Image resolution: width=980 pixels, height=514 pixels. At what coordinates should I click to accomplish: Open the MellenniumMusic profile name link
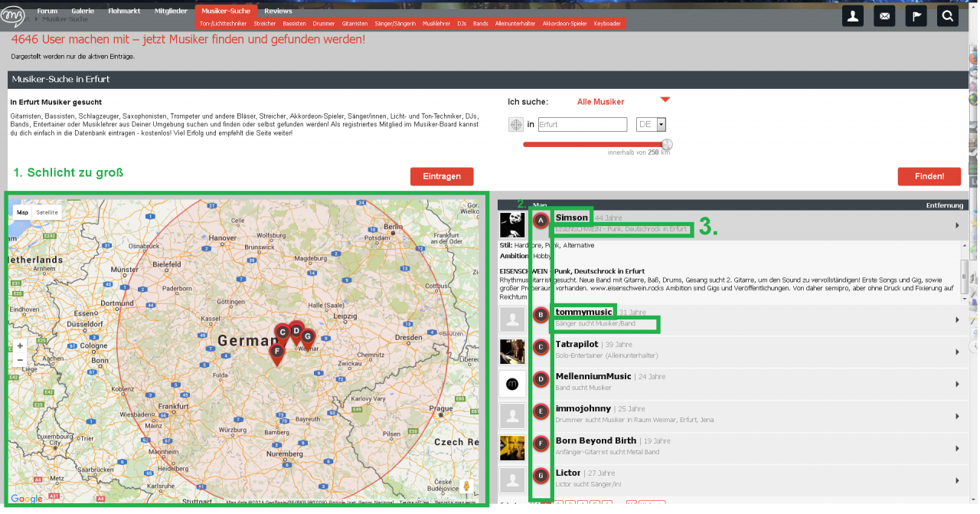[x=593, y=376]
